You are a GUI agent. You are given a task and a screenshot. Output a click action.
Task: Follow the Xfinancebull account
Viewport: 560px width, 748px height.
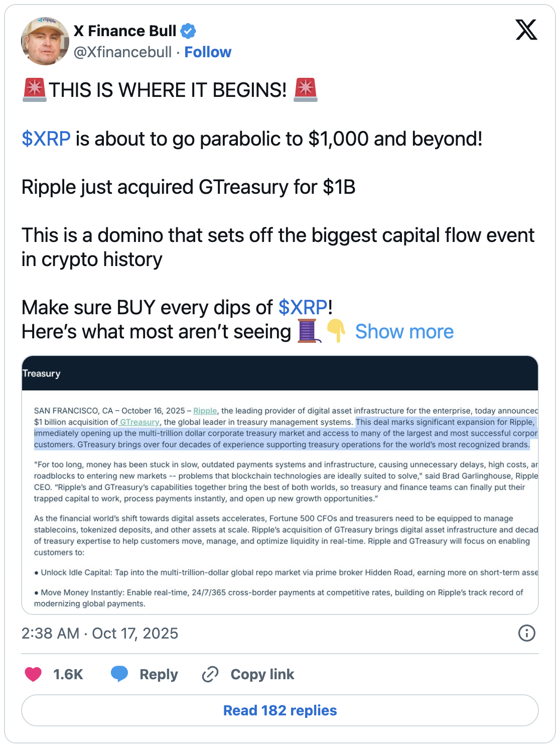pyautogui.click(x=208, y=52)
